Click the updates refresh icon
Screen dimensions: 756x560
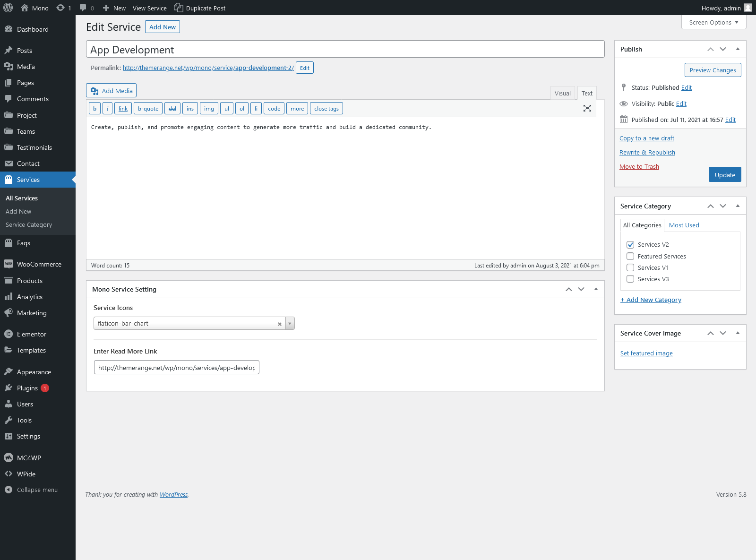60,8
